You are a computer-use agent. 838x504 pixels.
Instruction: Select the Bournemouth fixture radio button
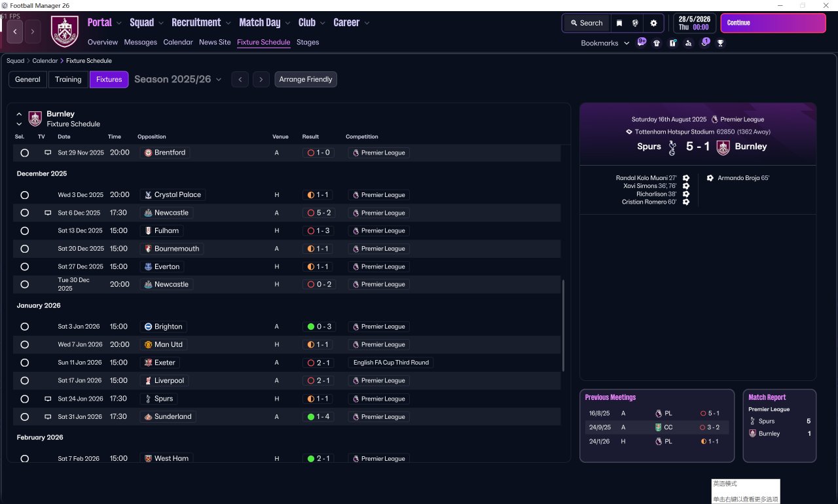pyautogui.click(x=25, y=249)
